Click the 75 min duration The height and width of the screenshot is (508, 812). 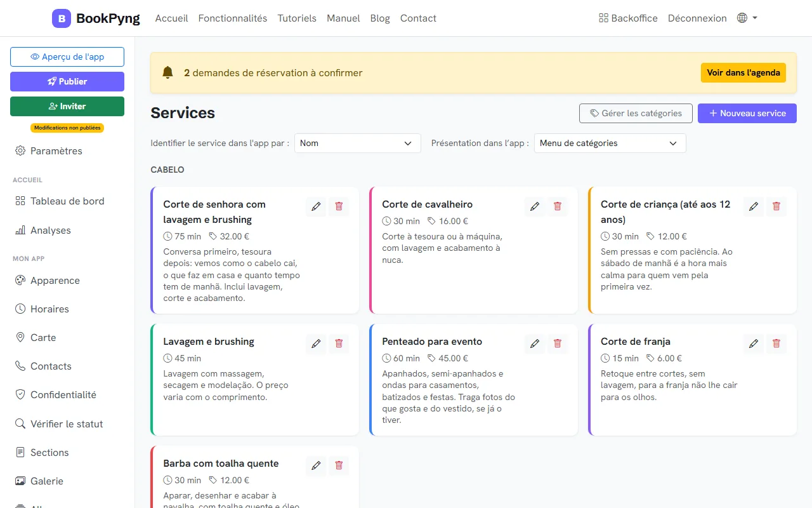click(182, 236)
